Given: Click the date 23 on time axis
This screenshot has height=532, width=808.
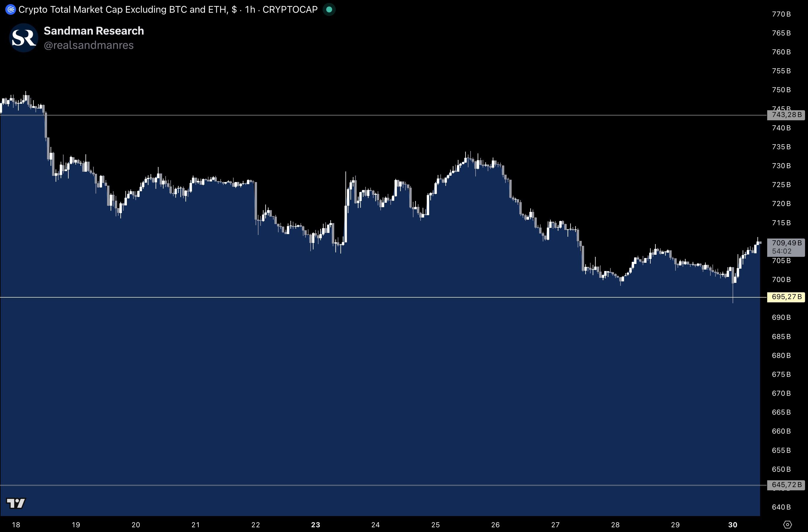Looking at the screenshot, I should click(x=315, y=525).
